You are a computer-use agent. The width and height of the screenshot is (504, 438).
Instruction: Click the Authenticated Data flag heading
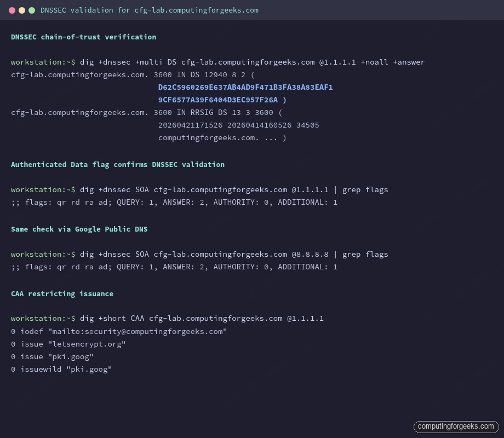coord(117,164)
